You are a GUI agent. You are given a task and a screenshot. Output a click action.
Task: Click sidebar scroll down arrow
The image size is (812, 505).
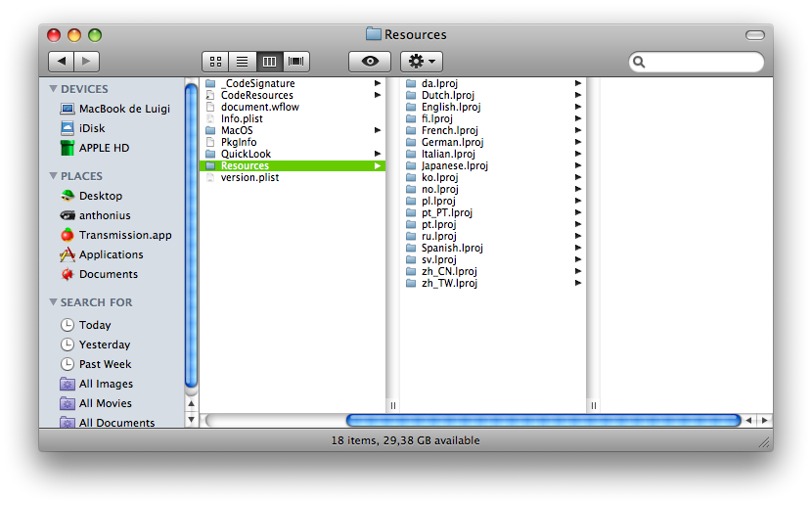[x=191, y=420]
